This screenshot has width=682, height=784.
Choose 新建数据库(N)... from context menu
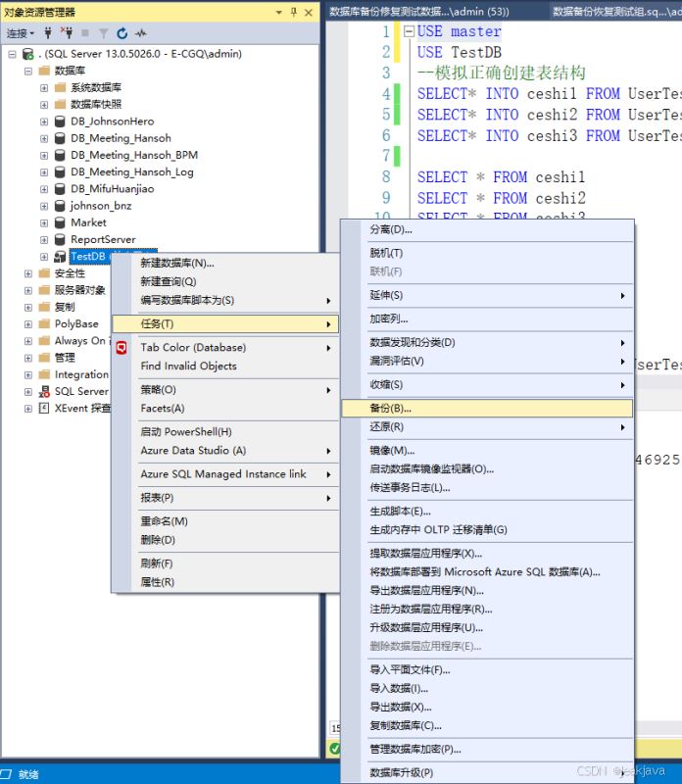[x=226, y=264]
